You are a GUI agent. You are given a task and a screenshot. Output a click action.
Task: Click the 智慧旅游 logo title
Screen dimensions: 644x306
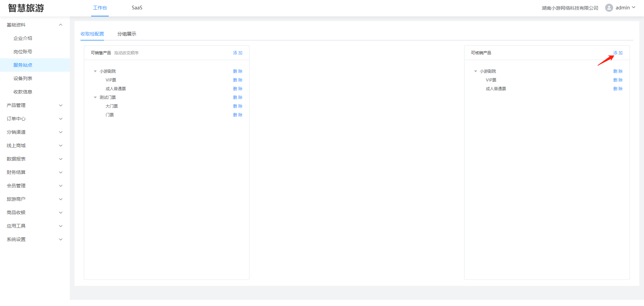[x=26, y=8]
